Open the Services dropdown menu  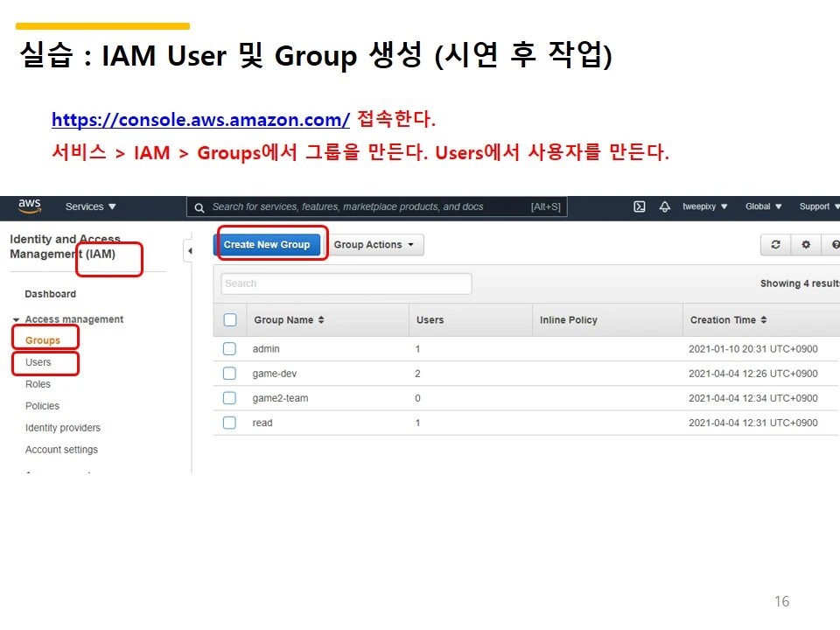90,206
